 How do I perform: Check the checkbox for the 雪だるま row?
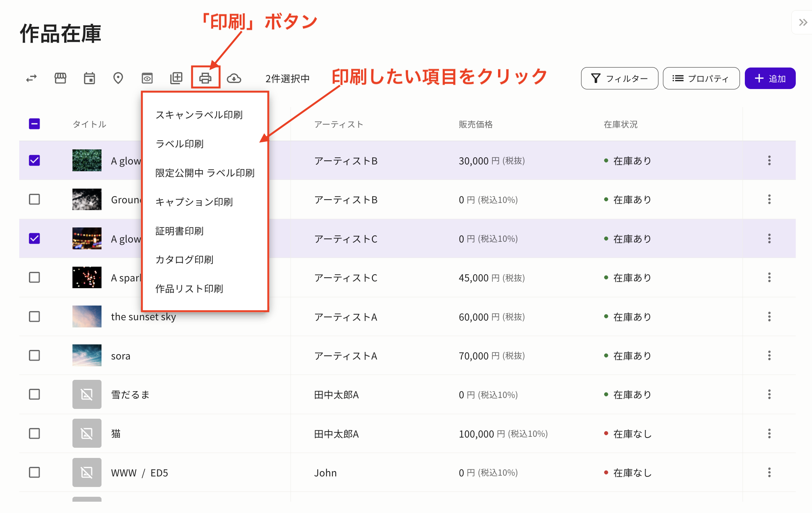click(34, 395)
